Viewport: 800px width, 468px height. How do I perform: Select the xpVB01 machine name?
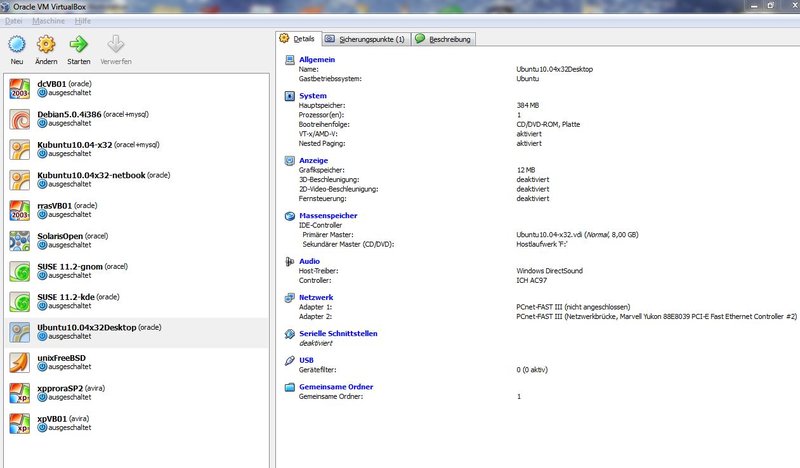coord(52,419)
